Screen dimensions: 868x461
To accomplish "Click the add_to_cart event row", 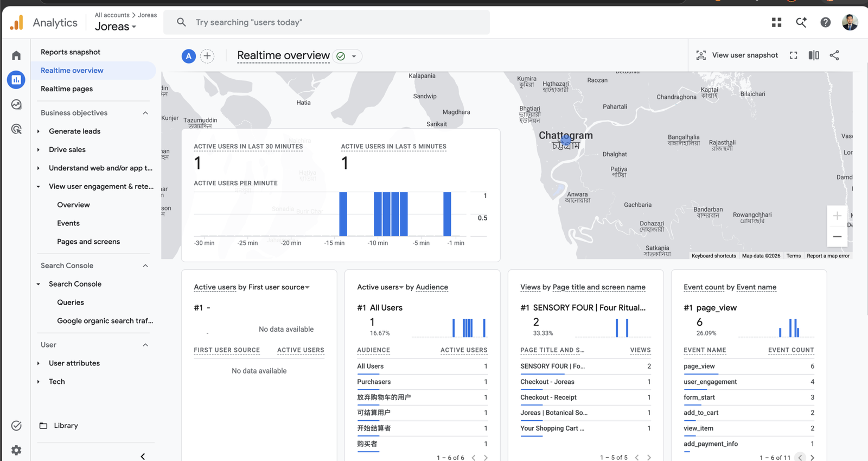I will [x=749, y=413].
